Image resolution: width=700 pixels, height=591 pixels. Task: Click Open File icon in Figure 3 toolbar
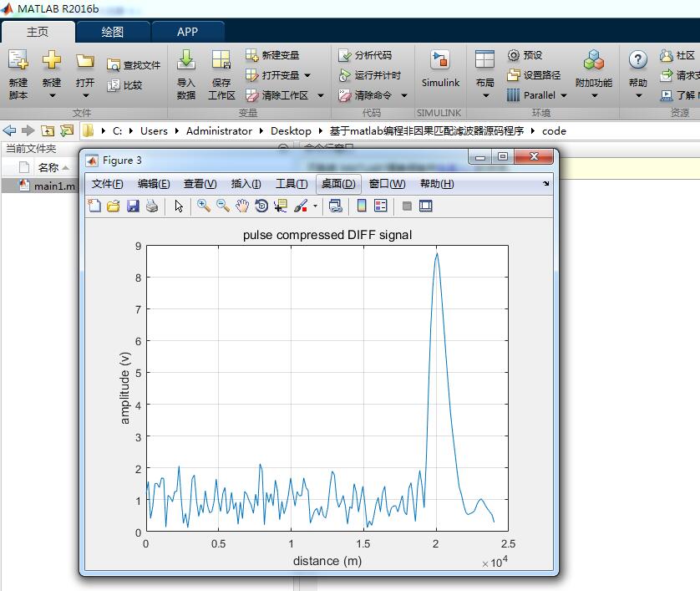click(114, 206)
